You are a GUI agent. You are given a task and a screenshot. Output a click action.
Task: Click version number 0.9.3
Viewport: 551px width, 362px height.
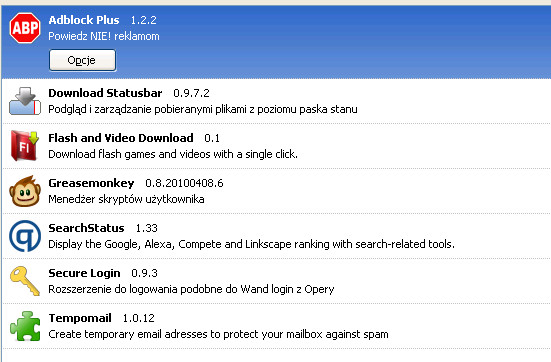(144, 273)
